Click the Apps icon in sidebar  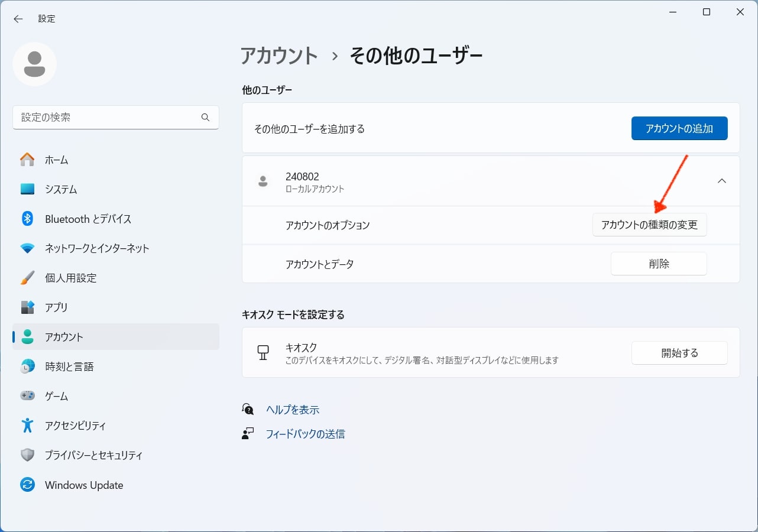click(x=27, y=307)
